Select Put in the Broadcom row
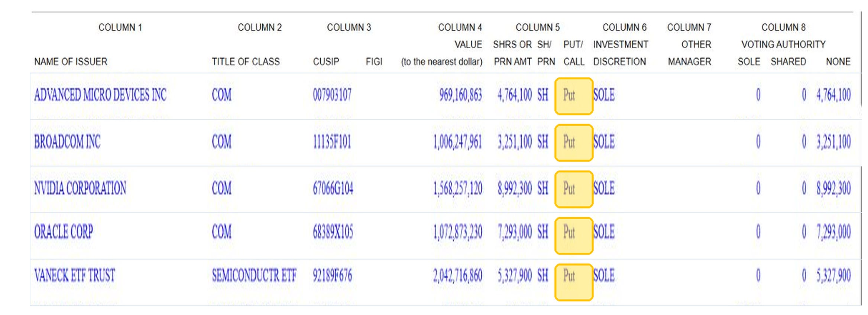Screen dimensions: 868x315 tap(569, 142)
